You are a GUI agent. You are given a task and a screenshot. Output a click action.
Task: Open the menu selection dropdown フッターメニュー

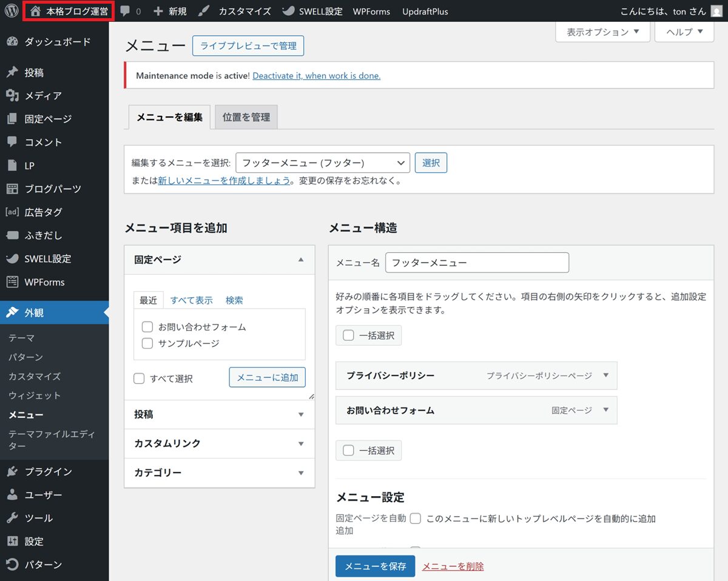(322, 163)
